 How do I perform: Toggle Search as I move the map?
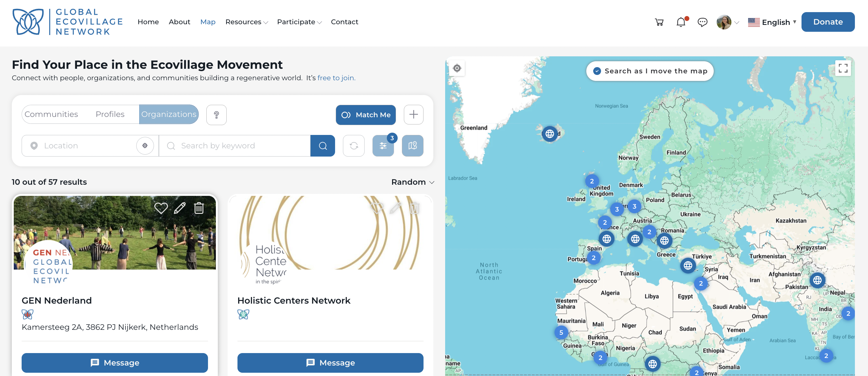(650, 71)
